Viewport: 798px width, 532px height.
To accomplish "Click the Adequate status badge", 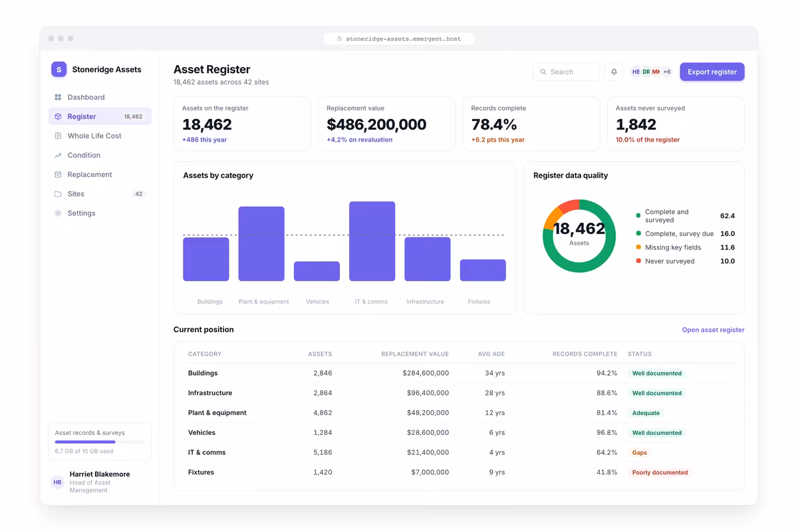I will click(646, 413).
